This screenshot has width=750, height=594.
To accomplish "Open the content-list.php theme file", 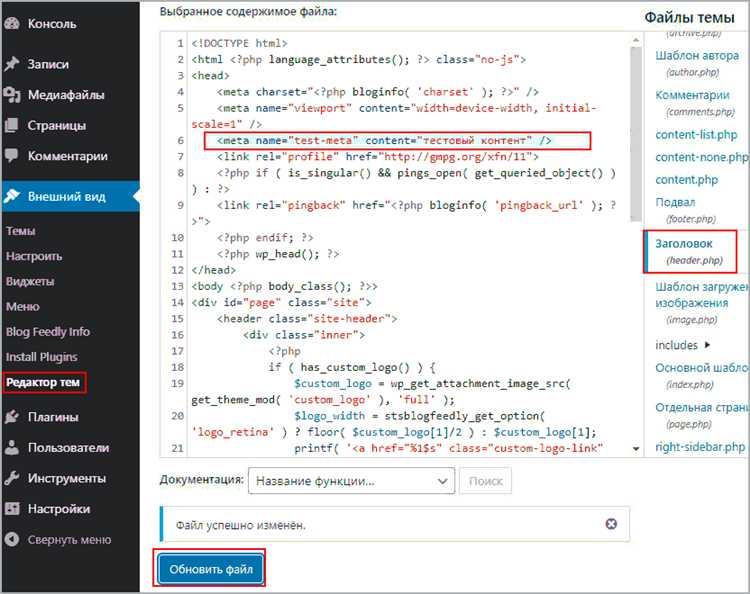I will pyautogui.click(x=696, y=135).
